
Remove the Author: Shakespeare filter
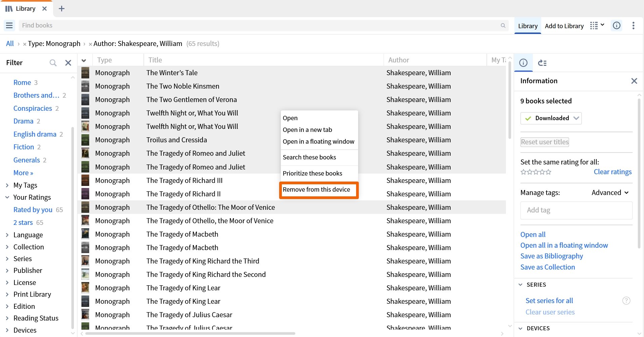[x=90, y=44]
